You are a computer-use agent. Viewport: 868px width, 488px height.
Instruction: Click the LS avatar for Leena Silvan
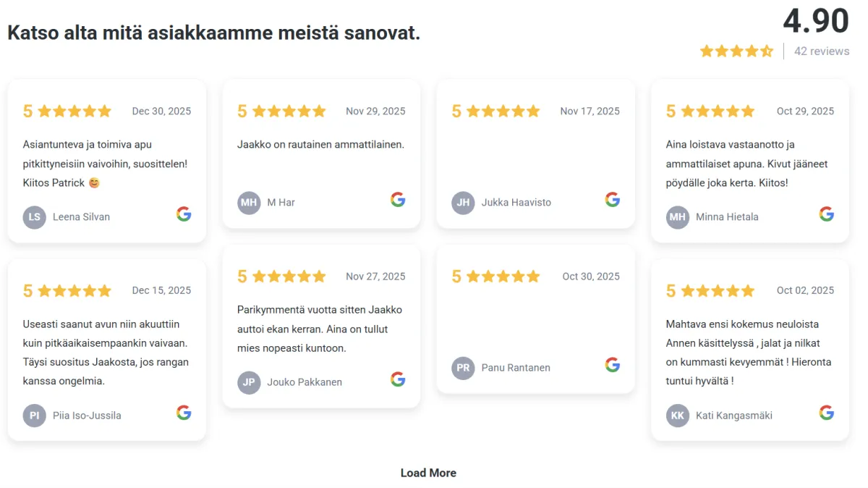(34, 216)
